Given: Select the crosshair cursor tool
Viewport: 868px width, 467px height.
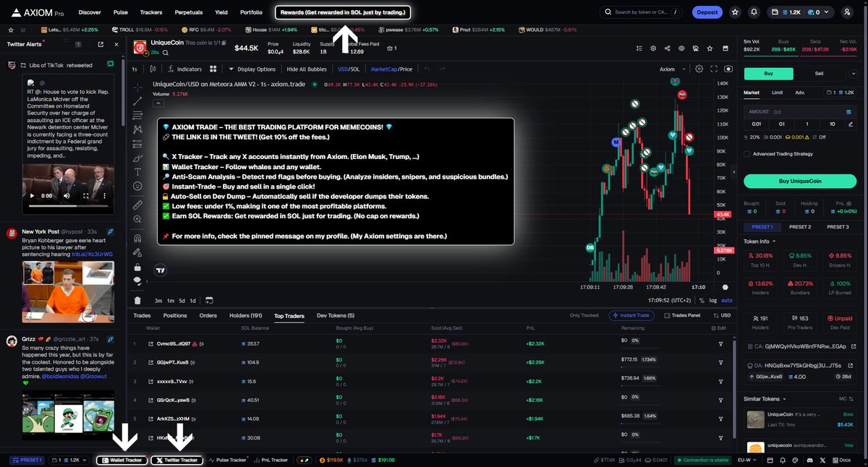Looking at the screenshot, I should point(137,87).
